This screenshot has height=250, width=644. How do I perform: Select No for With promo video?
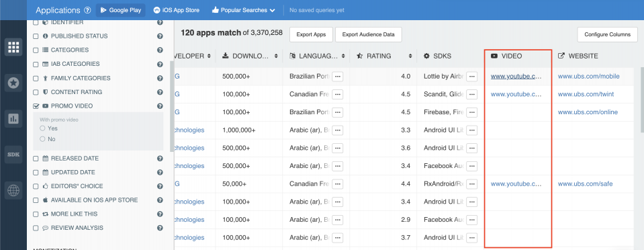pyautogui.click(x=42, y=139)
